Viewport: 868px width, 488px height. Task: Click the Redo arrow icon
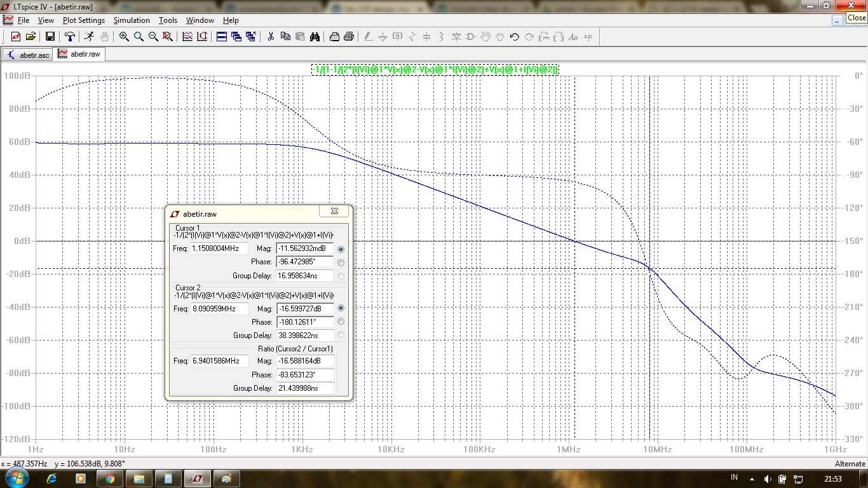(529, 37)
